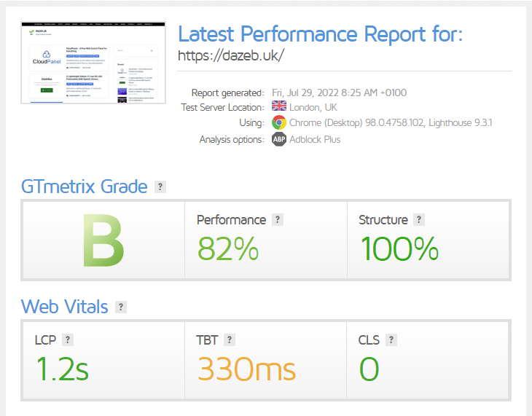This screenshot has height=416, width=532.
Task: Click the question mark next to Performance
Action: pos(277,219)
